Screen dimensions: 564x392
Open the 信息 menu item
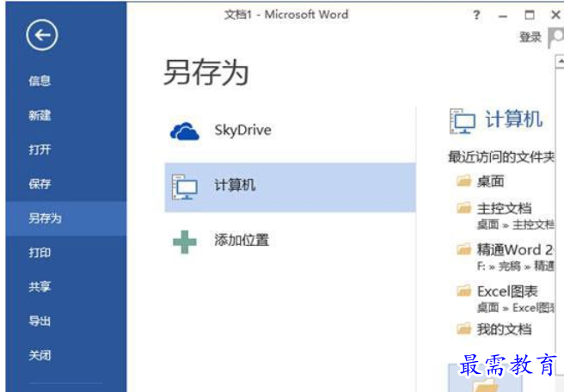point(40,81)
